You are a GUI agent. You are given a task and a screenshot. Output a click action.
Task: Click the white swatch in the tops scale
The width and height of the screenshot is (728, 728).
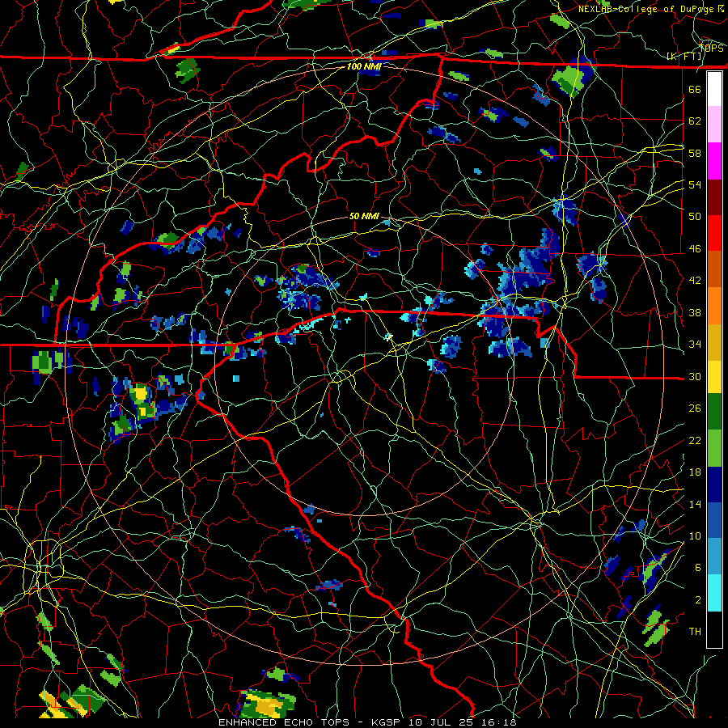(x=714, y=89)
